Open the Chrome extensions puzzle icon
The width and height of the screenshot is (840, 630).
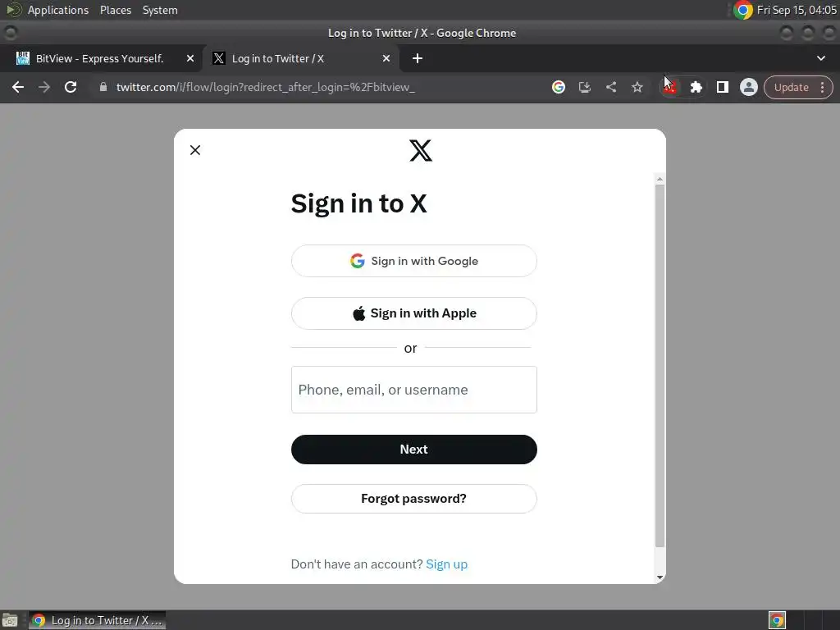coord(696,87)
